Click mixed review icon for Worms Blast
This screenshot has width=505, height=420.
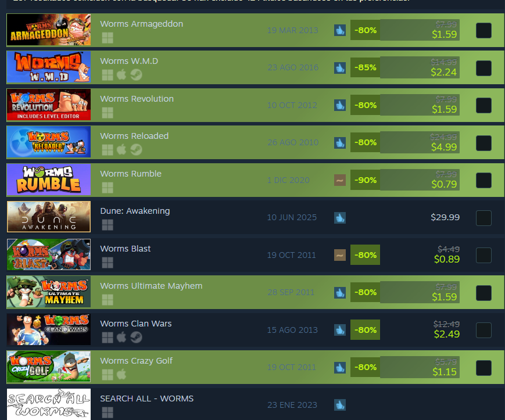(x=340, y=255)
